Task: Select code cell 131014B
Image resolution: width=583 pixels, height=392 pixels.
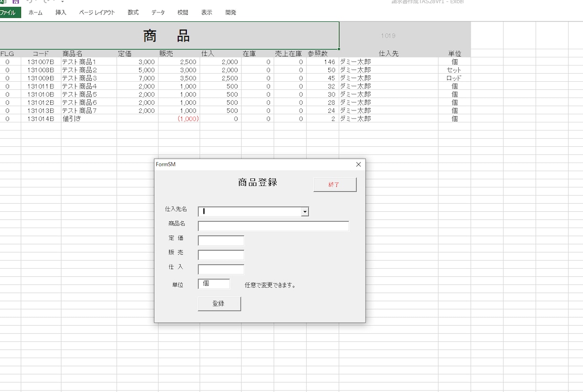Action: point(41,119)
